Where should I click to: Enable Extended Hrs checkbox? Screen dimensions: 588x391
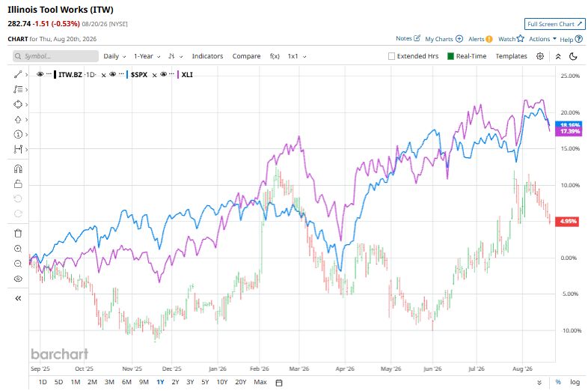[x=391, y=56]
